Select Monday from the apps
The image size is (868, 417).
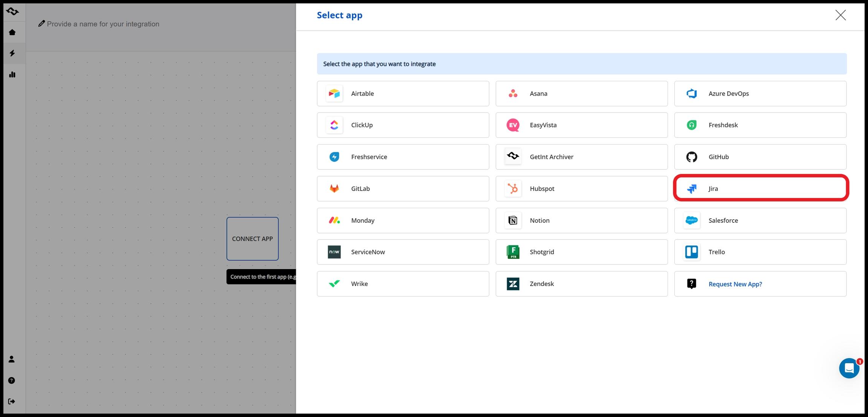(403, 221)
